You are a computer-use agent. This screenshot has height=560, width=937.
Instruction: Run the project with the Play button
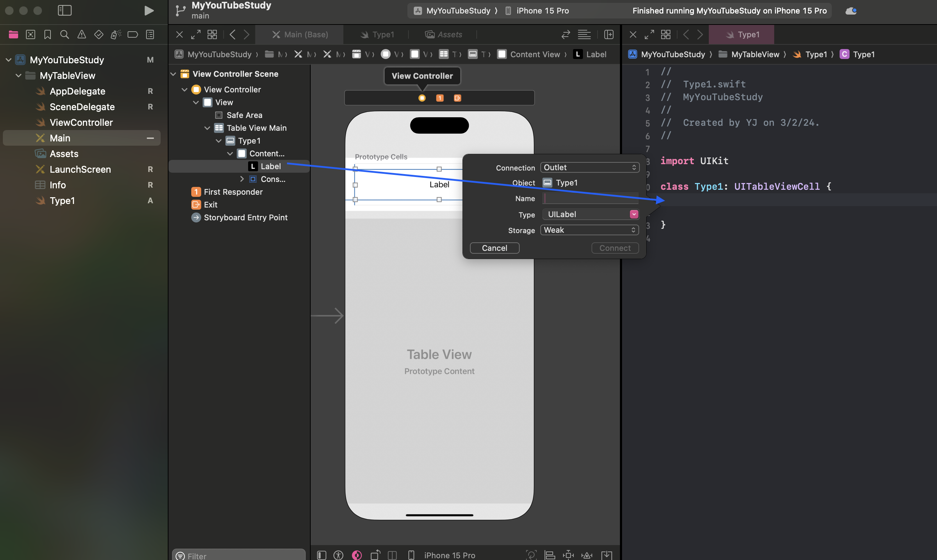coord(149,11)
